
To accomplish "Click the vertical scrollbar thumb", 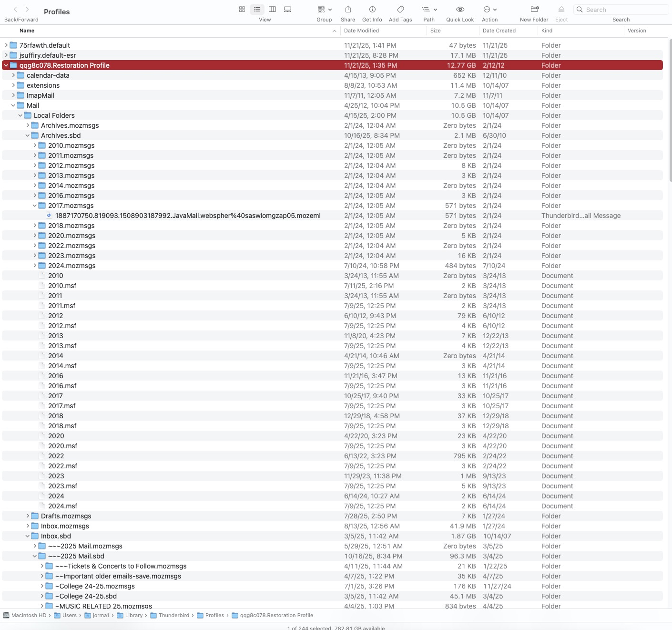I will (670, 111).
